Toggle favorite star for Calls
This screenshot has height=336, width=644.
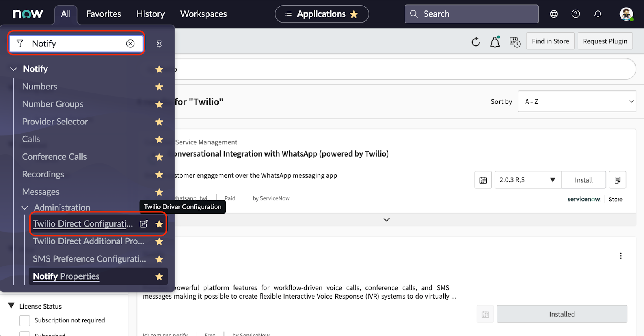159,139
